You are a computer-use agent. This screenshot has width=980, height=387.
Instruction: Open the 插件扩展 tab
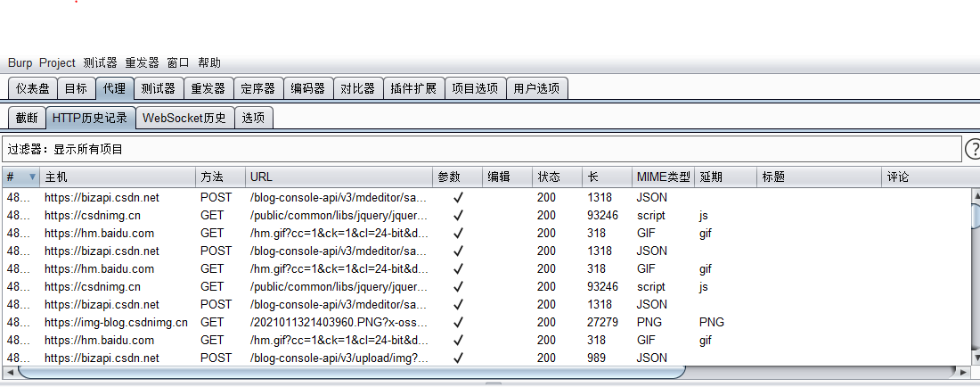pos(413,88)
